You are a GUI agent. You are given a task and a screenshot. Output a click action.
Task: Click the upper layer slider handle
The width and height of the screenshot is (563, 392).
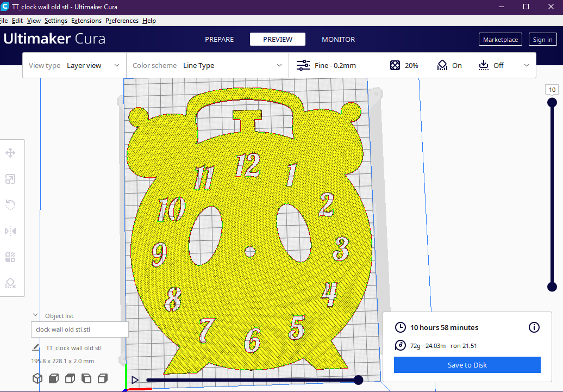pyautogui.click(x=552, y=103)
